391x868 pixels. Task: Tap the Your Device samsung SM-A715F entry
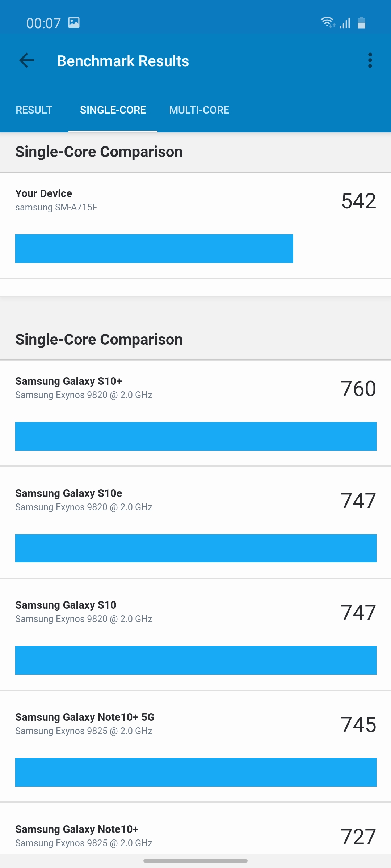click(56, 200)
